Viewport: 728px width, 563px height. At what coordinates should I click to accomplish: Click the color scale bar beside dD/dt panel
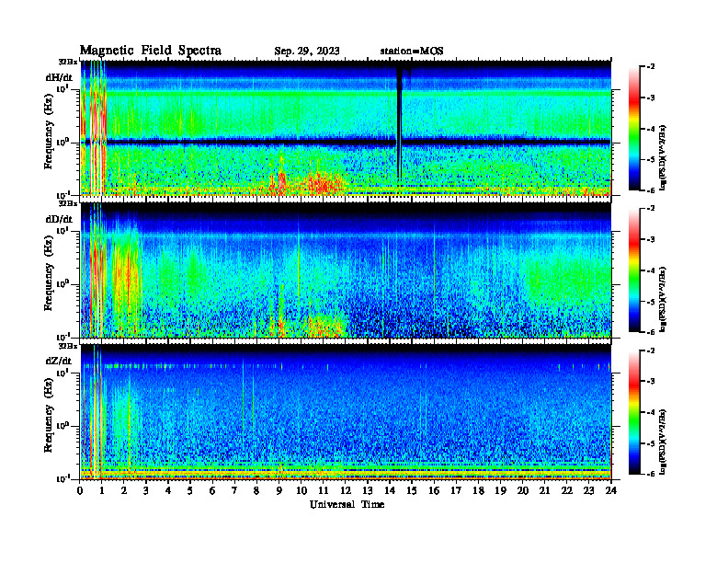click(x=634, y=270)
